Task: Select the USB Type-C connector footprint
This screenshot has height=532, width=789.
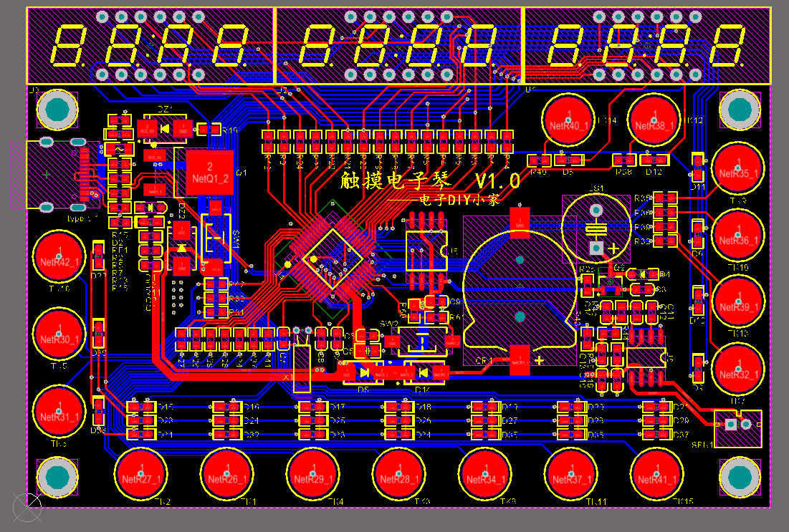Action: point(57,175)
